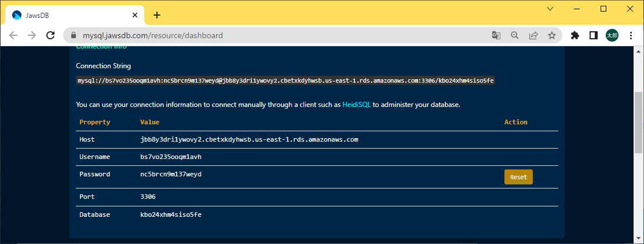644x244 pixels.
Task: Toggle the browser side panel
Action: click(x=593, y=35)
